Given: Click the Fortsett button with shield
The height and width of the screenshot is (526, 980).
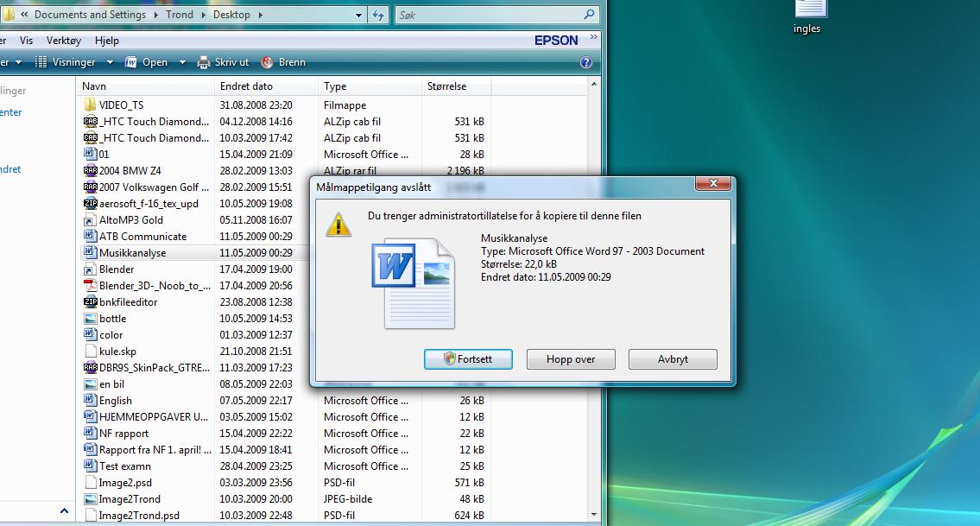Looking at the screenshot, I should tap(468, 359).
